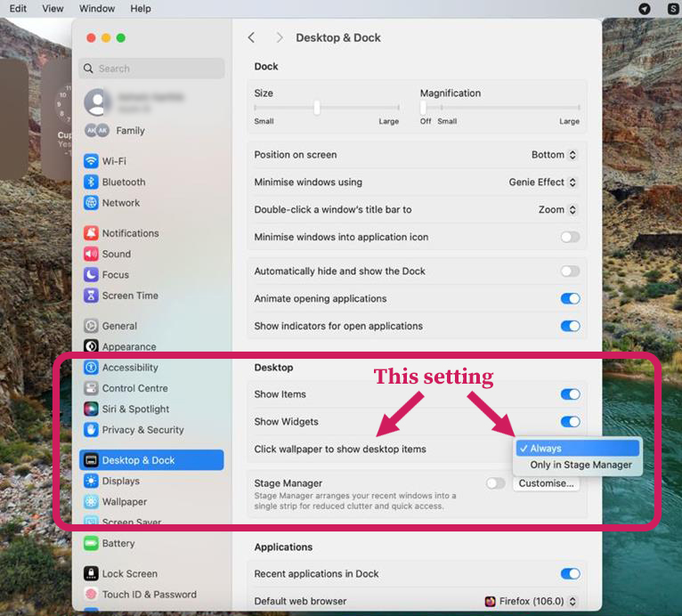Open the Edit menu
The width and height of the screenshot is (682, 616).
(18, 8)
